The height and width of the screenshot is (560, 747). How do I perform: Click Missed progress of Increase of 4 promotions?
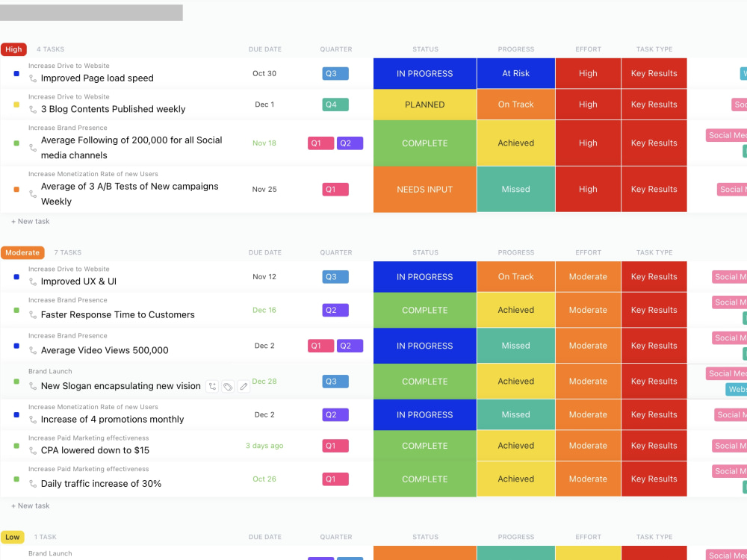(x=516, y=414)
